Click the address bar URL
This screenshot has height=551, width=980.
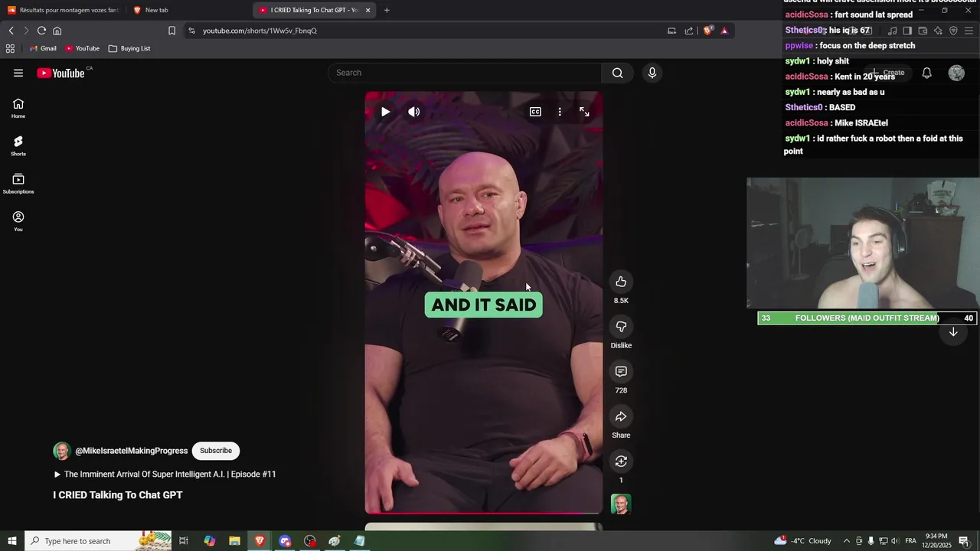coord(260,31)
